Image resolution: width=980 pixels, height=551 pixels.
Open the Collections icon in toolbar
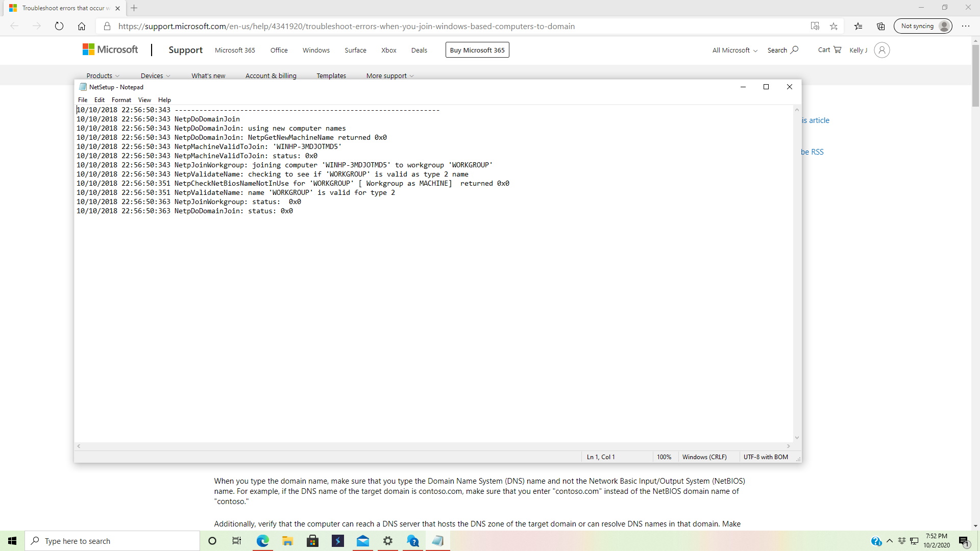click(881, 26)
